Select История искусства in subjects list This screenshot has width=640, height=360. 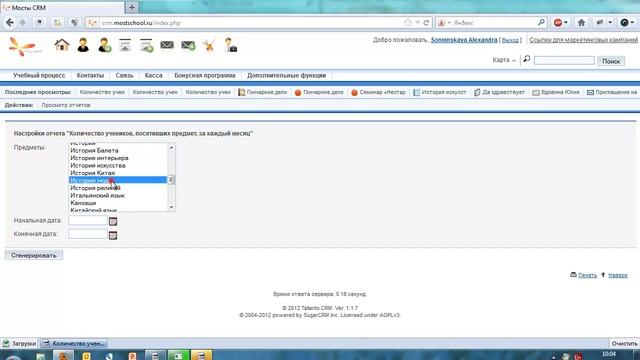(x=118, y=165)
